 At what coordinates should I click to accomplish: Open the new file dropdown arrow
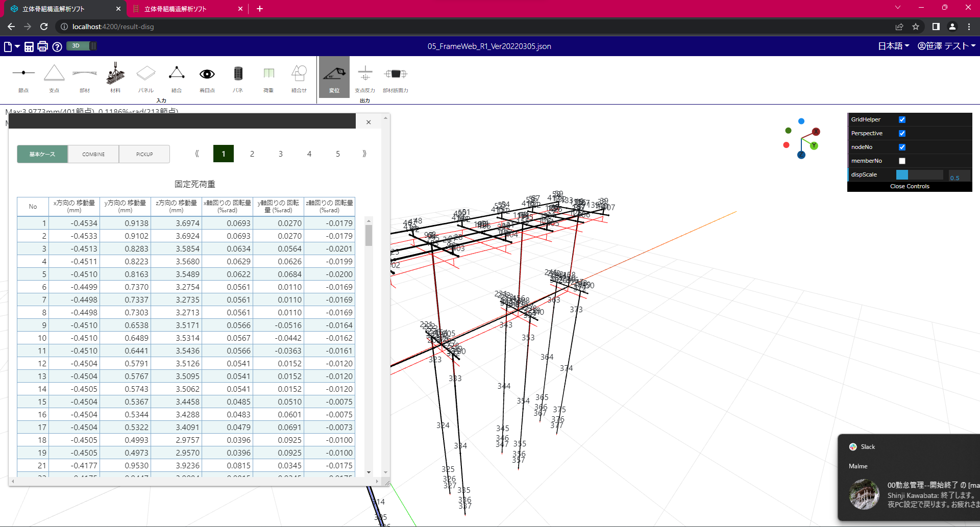[x=16, y=46]
